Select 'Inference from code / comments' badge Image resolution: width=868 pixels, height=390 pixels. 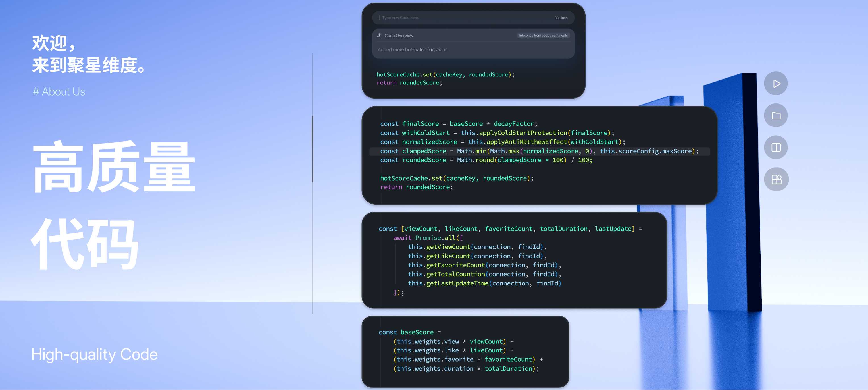543,36
